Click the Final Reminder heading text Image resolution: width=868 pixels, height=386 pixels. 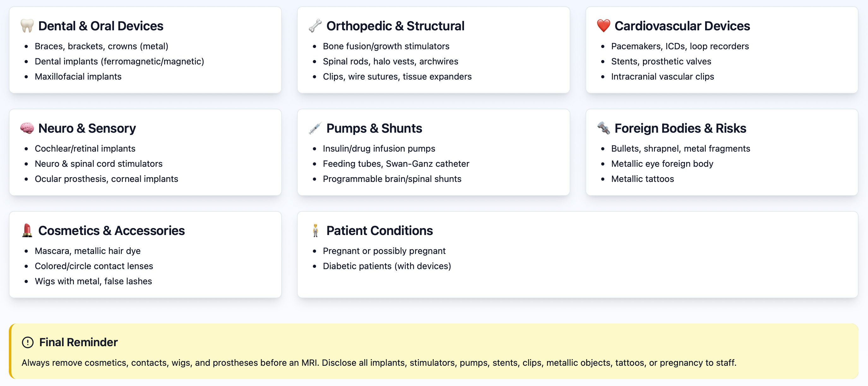(79, 342)
